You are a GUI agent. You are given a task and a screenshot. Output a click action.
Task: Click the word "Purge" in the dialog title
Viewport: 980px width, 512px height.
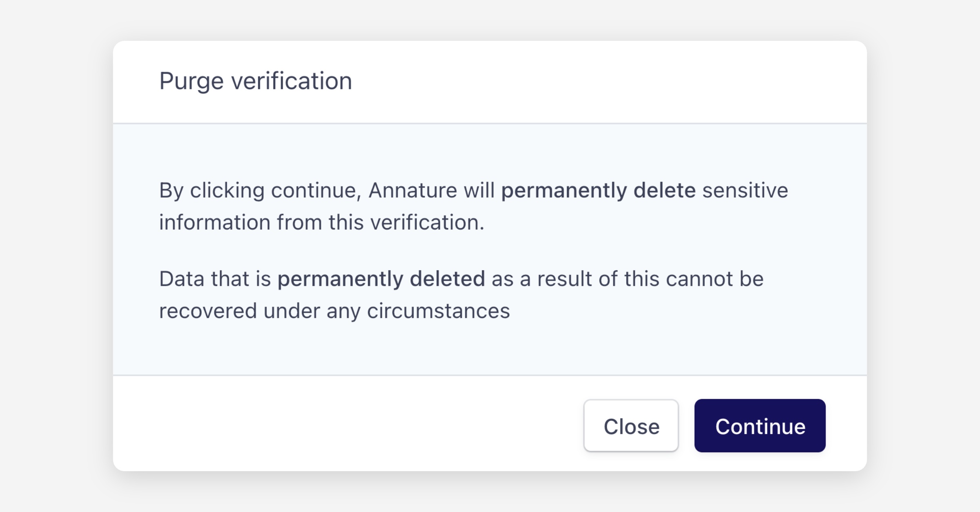(191, 81)
